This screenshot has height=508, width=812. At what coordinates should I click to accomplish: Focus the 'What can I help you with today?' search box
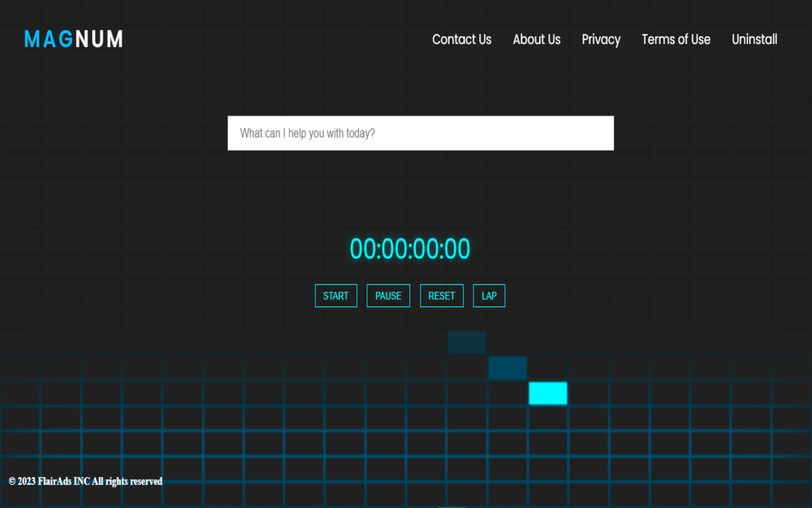point(421,133)
